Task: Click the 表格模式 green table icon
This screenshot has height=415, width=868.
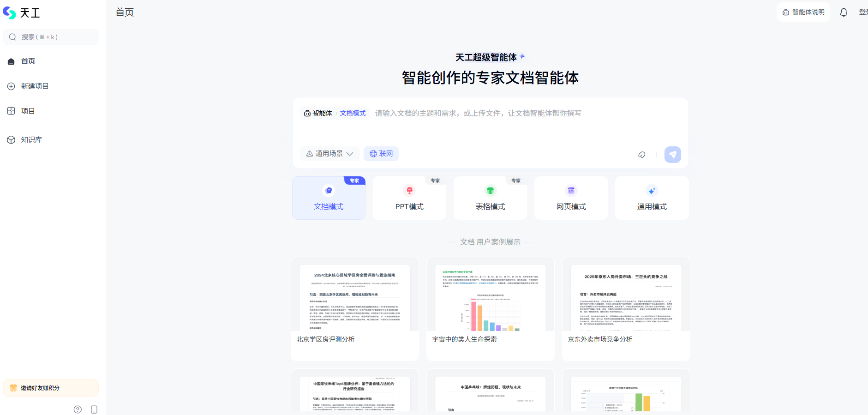Action: coord(490,190)
